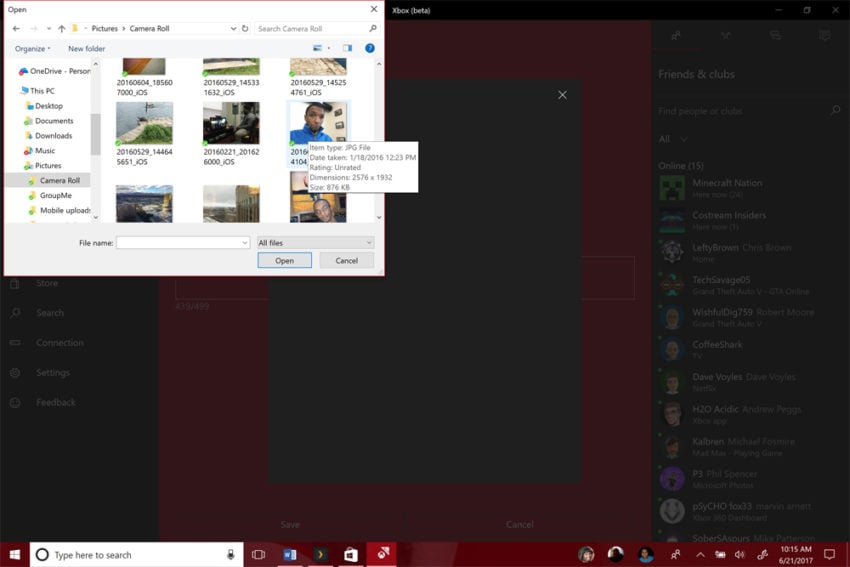Open the Action Center notifications icon
The height and width of the screenshot is (567, 850).
click(x=829, y=555)
